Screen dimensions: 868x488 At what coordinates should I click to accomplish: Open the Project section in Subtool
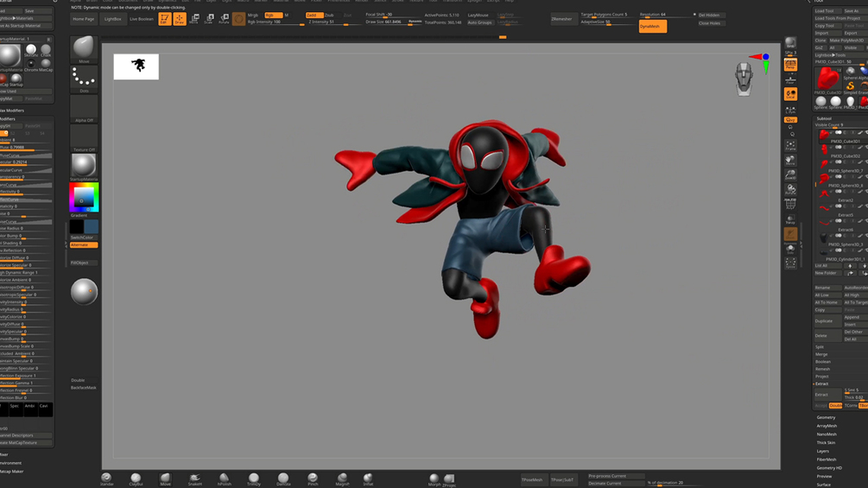[x=822, y=377]
